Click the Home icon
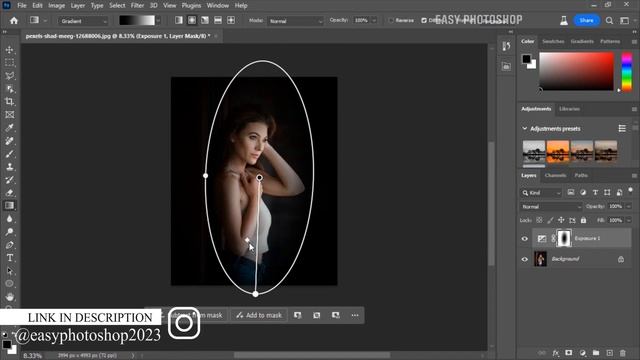The width and height of the screenshot is (640, 360). (14, 20)
